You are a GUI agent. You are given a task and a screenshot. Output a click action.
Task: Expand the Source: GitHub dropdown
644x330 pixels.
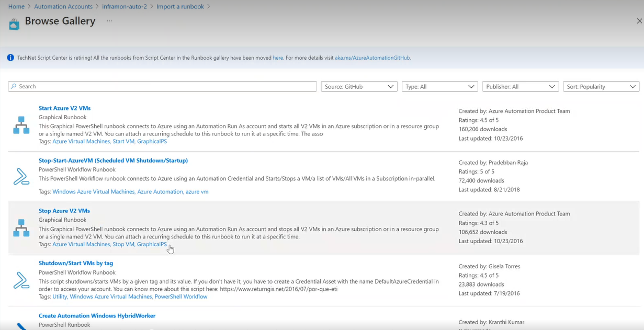click(359, 86)
